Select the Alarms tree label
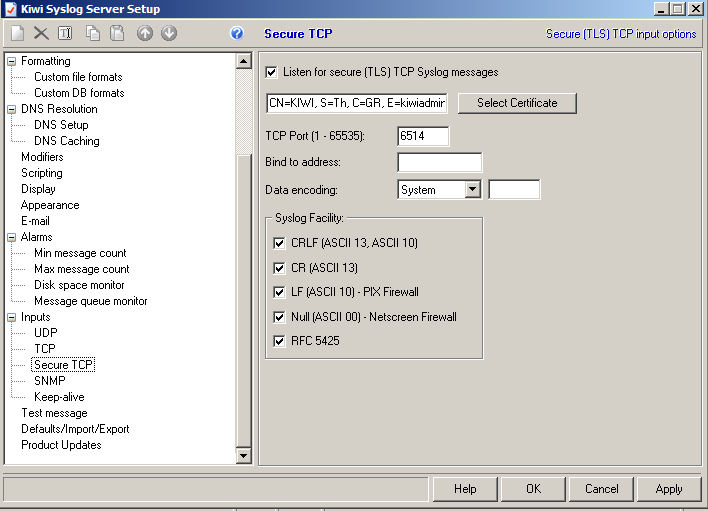Image resolution: width=708 pixels, height=511 pixels. point(36,237)
